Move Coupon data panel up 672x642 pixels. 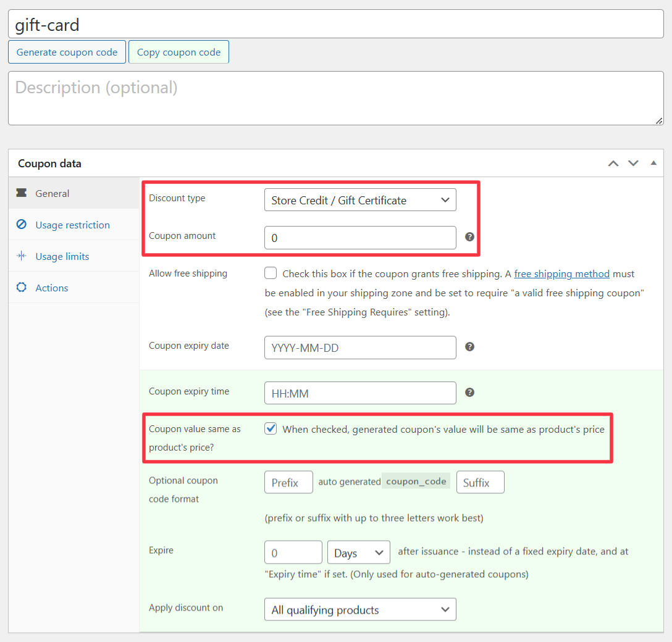613,164
